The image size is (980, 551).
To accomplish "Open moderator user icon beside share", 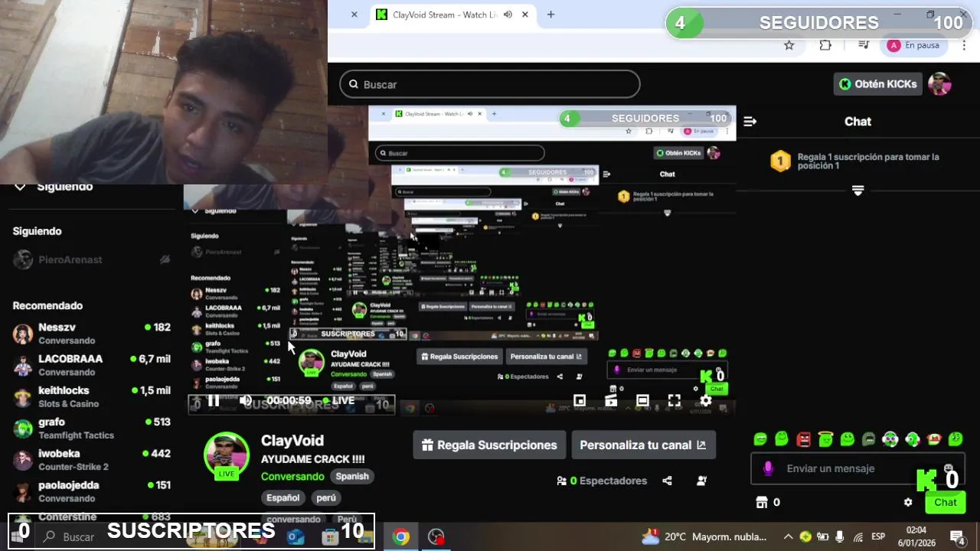I will coord(701,481).
